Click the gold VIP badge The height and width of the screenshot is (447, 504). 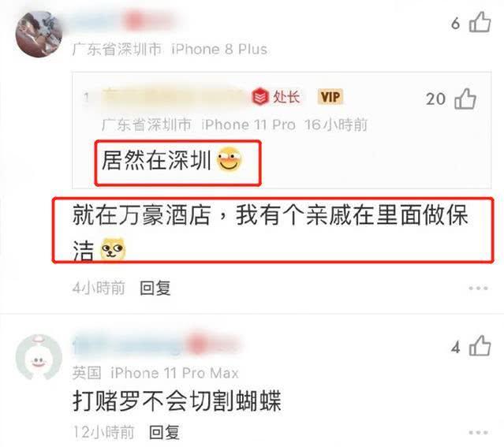[x=330, y=97]
